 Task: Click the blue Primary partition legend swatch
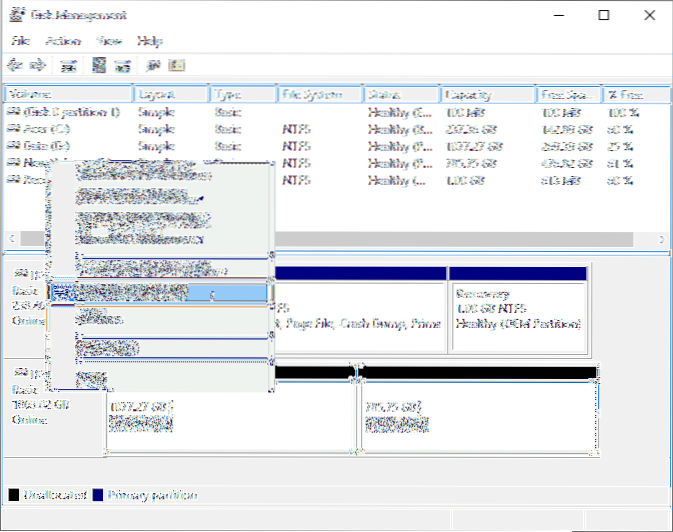point(99,495)
